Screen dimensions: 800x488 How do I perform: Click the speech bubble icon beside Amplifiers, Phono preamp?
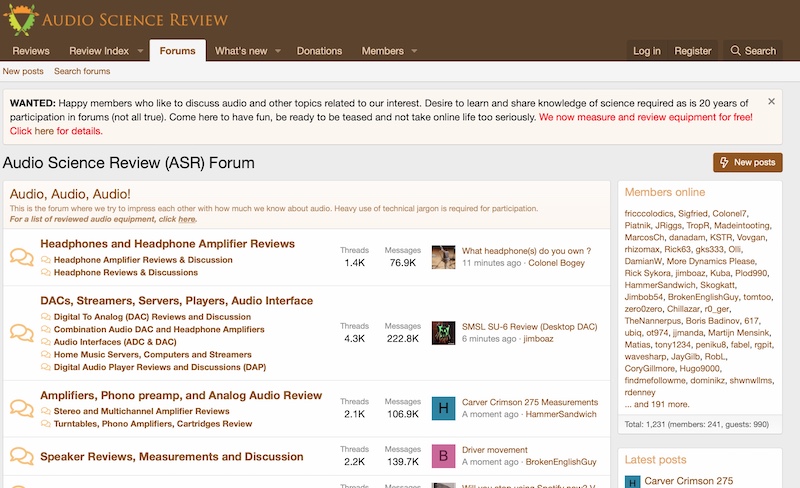(21, 408)
